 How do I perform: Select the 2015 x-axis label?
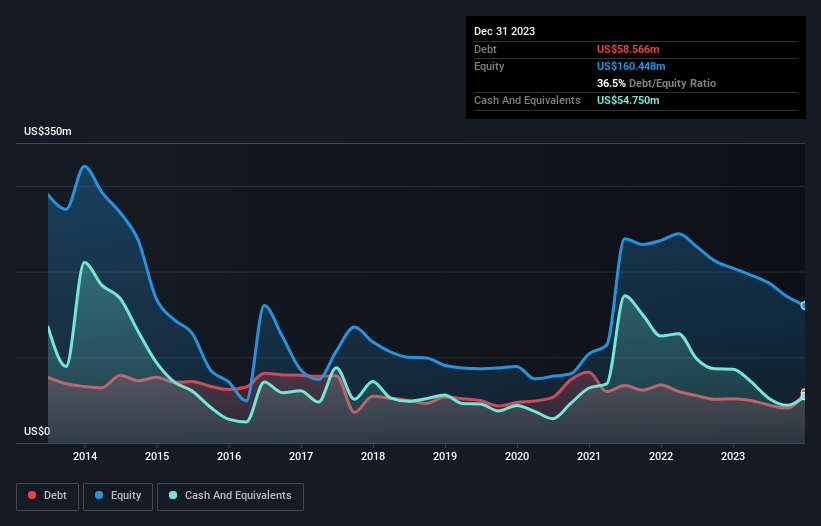157,456
